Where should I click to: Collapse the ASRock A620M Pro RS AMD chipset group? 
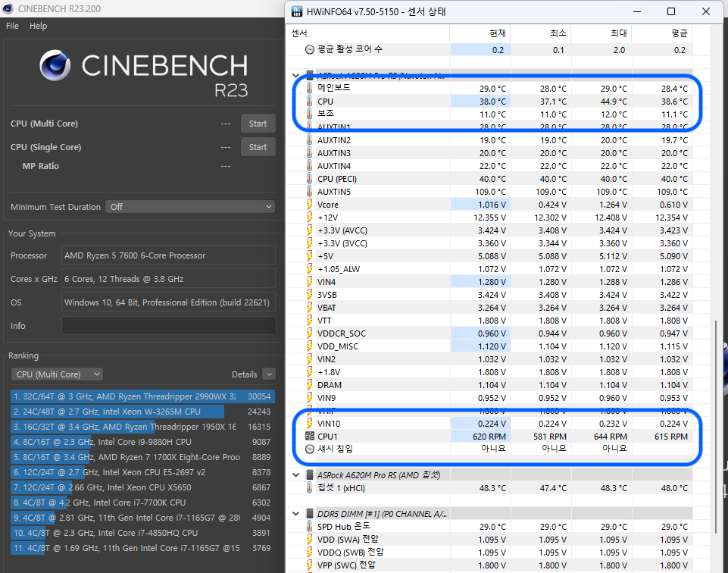[x=295, y=475]
